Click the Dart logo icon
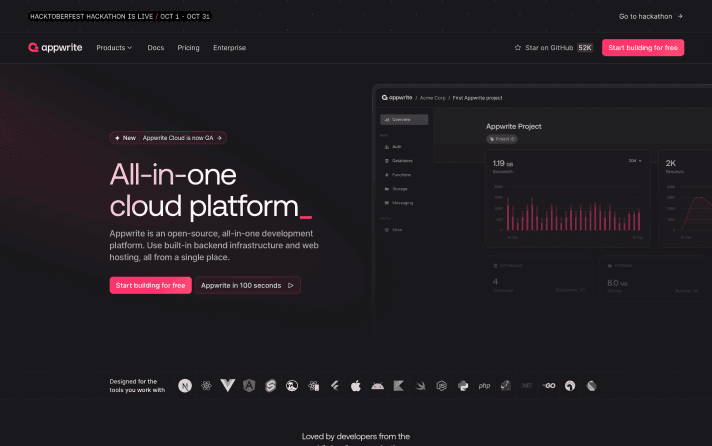712x446 pixels. (x=591, y=386)
